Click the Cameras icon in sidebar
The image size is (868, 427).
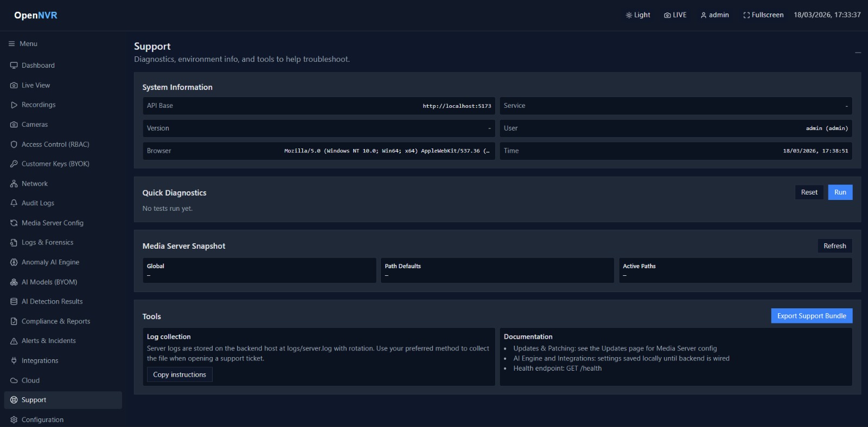pyautogui.click(x=14, y=125)
